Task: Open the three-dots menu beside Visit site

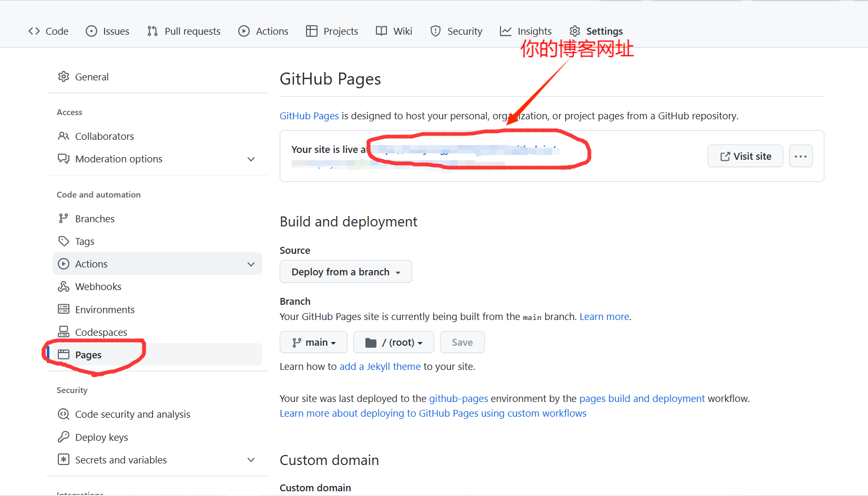Action: [x=801, y=156]
